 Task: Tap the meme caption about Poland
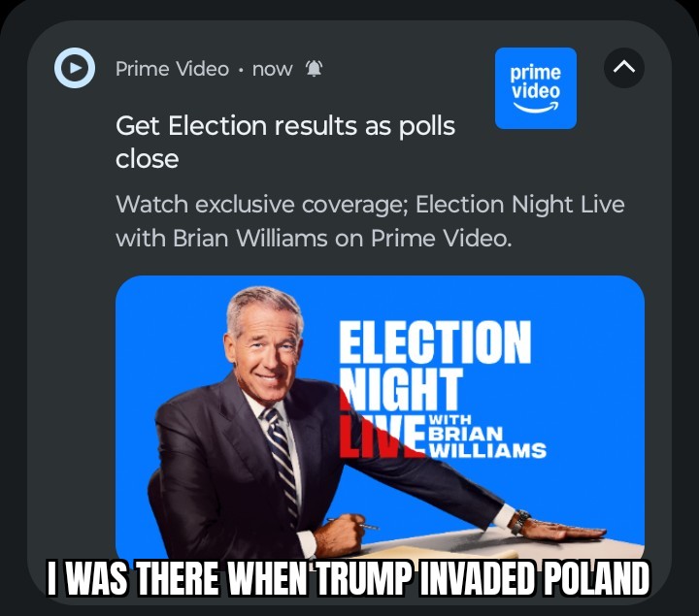[x=349, y=578]
